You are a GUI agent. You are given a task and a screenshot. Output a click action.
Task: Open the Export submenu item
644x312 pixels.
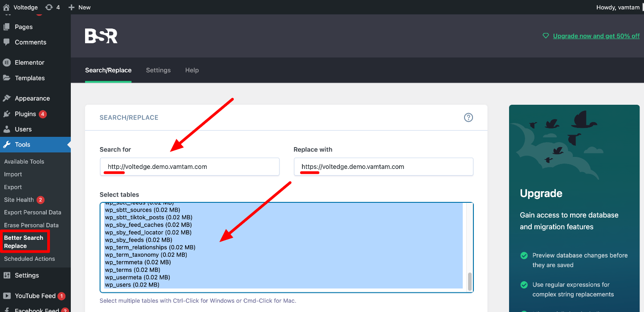(x=13, y=187)
